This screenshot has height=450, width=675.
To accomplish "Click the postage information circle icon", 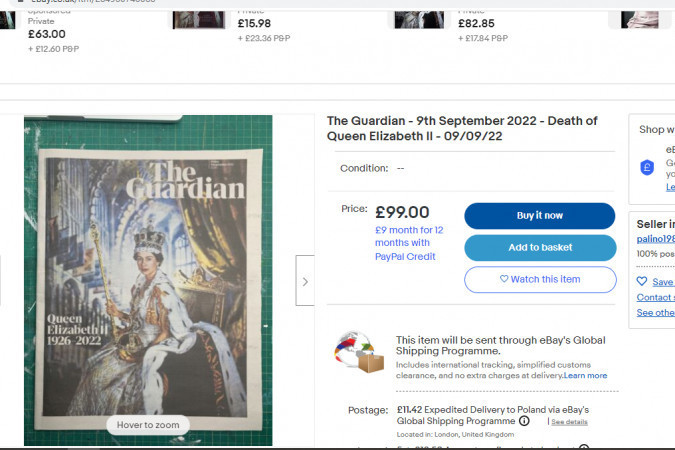I will (524, 422).
